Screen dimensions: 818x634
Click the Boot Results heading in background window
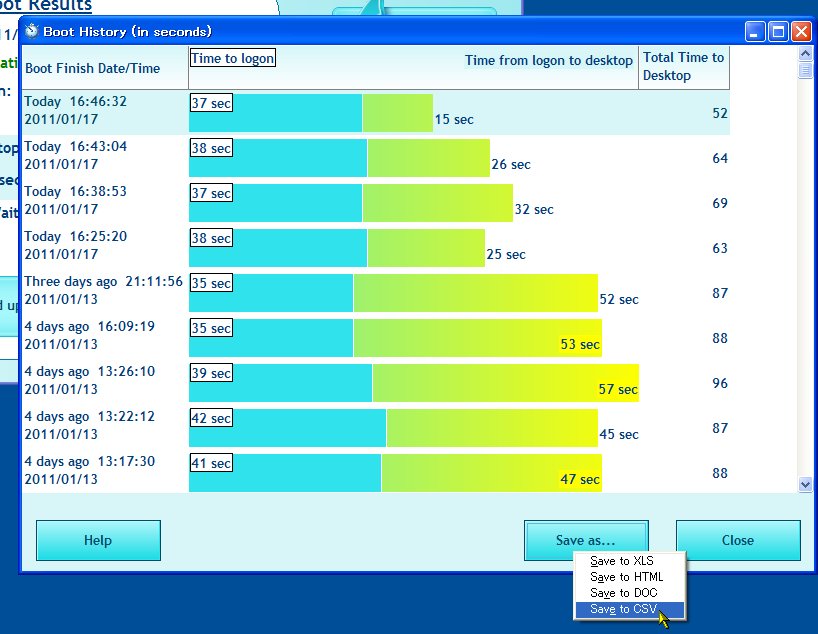pyautogui.click(x=46, y=6)
